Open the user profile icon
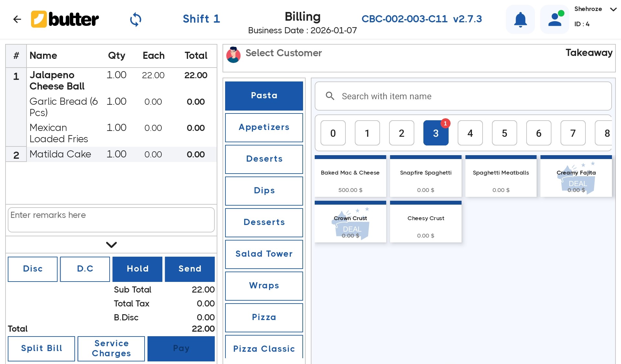This screenshot has width=621, height=364. pos(555,19)
